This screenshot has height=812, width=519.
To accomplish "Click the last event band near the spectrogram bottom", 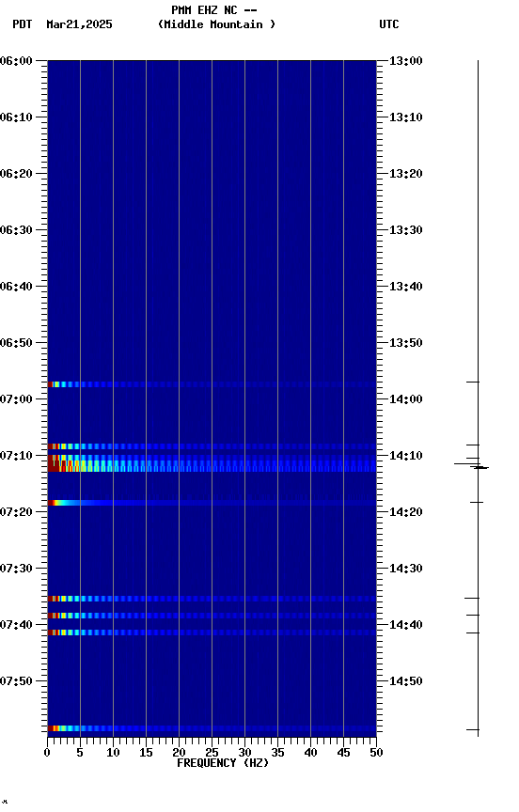I will [x=212, y=728].
